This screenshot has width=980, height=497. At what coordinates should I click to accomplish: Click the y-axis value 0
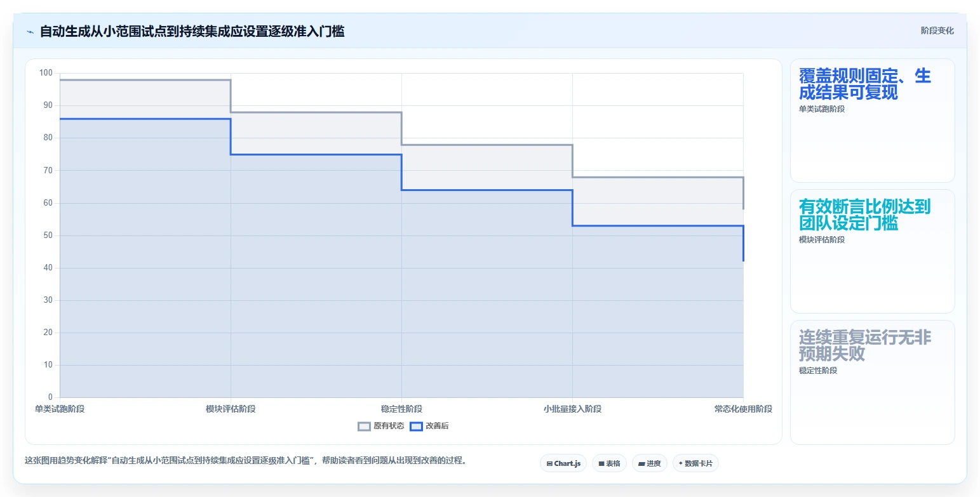click(51, 397)
